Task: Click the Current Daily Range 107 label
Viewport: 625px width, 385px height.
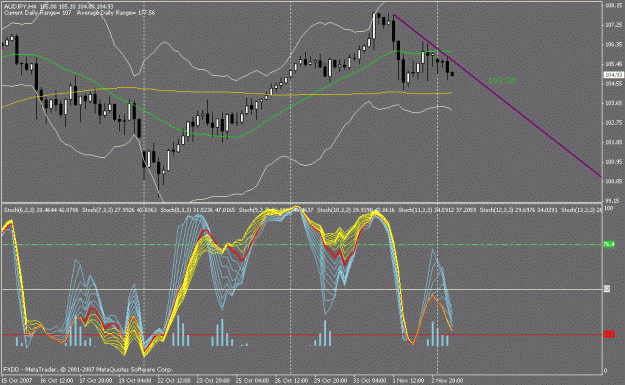Action: 37,13
